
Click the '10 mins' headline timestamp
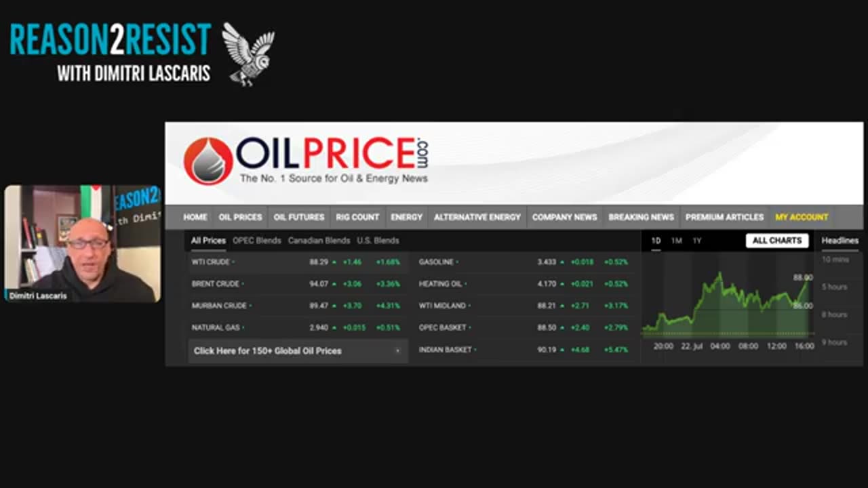[835, 260]
